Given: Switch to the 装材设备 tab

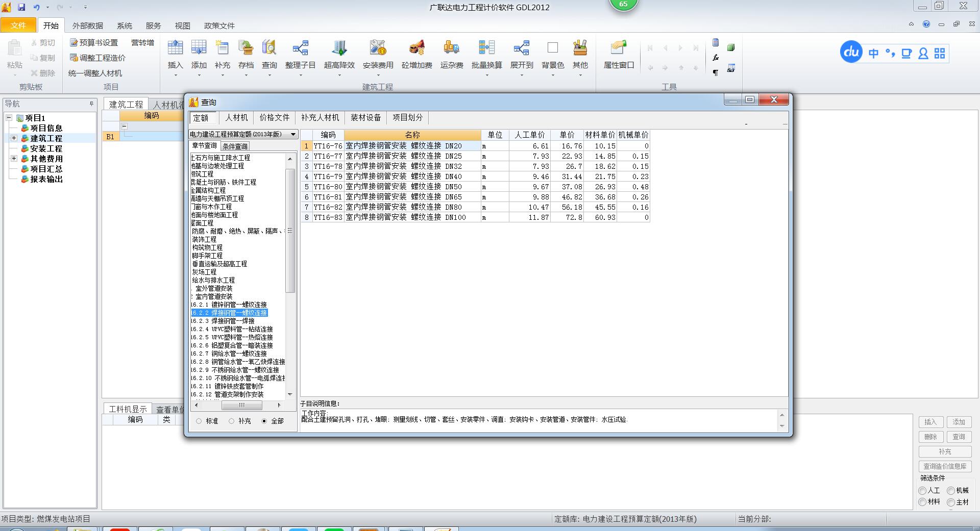Looking at the screenshot, I should (x=365, y=118).
